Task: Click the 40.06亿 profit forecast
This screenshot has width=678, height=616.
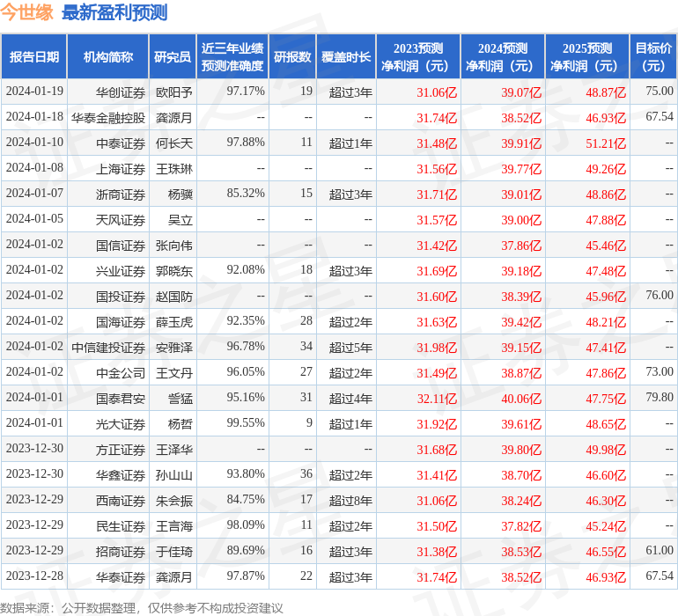Action: [x=521, y=399]
